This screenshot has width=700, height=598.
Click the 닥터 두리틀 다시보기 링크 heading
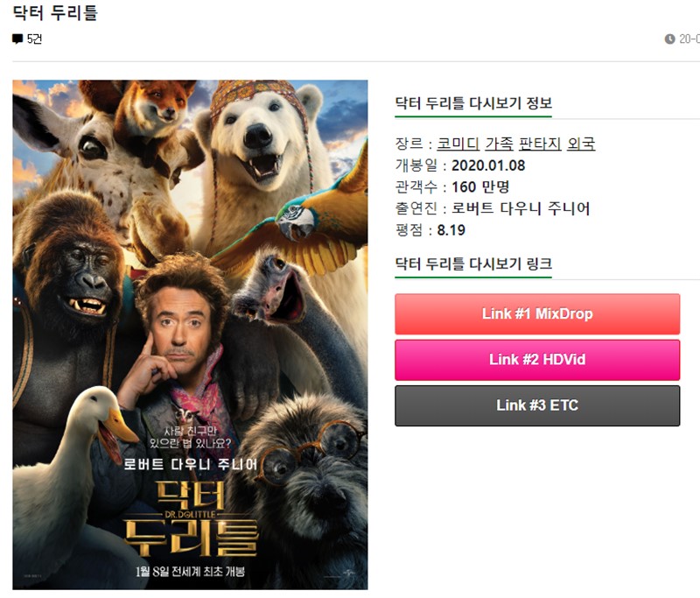473,264
